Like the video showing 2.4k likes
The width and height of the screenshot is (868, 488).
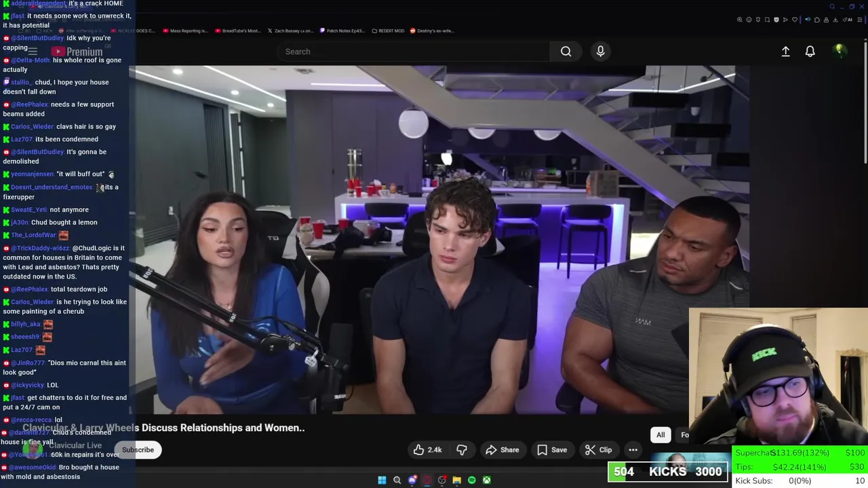(427, 450)
